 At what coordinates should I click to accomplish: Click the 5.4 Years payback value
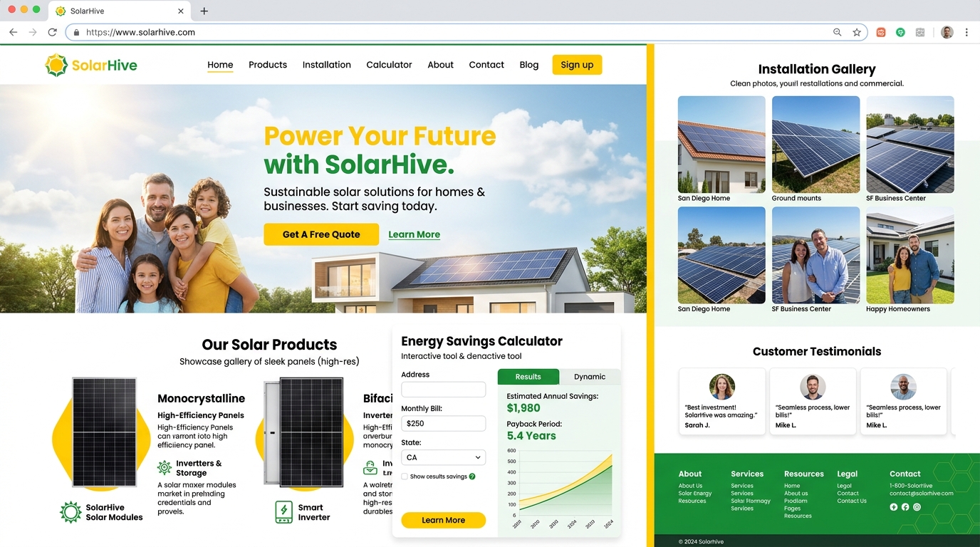[531, 436]
